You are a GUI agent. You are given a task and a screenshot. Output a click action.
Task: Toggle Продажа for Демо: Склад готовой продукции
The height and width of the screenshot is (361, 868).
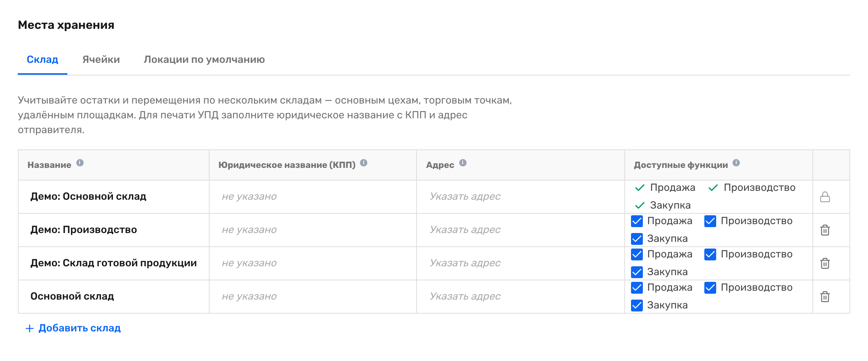(637, 254)
